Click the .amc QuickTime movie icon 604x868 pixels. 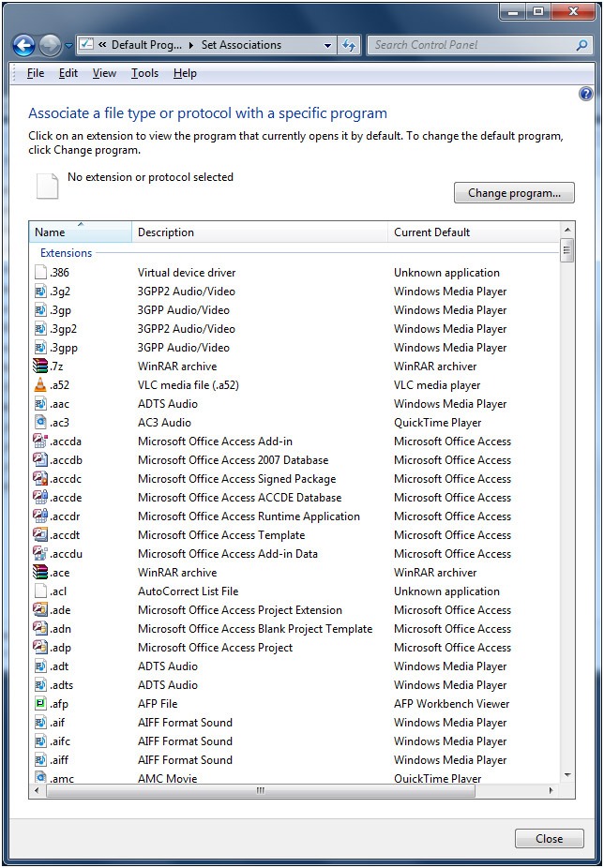pyautogui.click(x=40, y=778)
